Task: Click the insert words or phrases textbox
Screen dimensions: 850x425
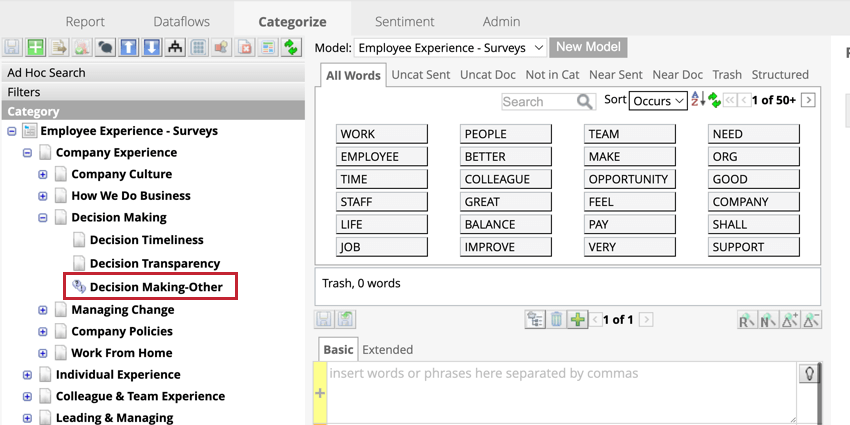Action: click(x=561, y=394)
